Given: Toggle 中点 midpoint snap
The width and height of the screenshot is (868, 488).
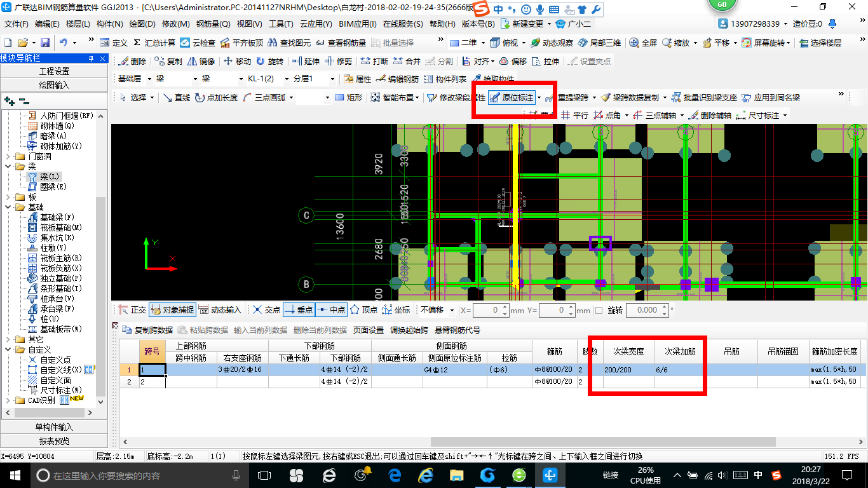Looking at the screenshot, I should click(331, 310).
